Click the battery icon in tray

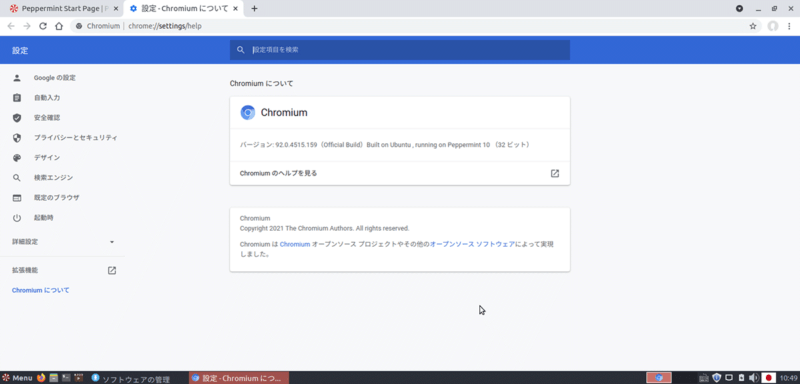741,378
